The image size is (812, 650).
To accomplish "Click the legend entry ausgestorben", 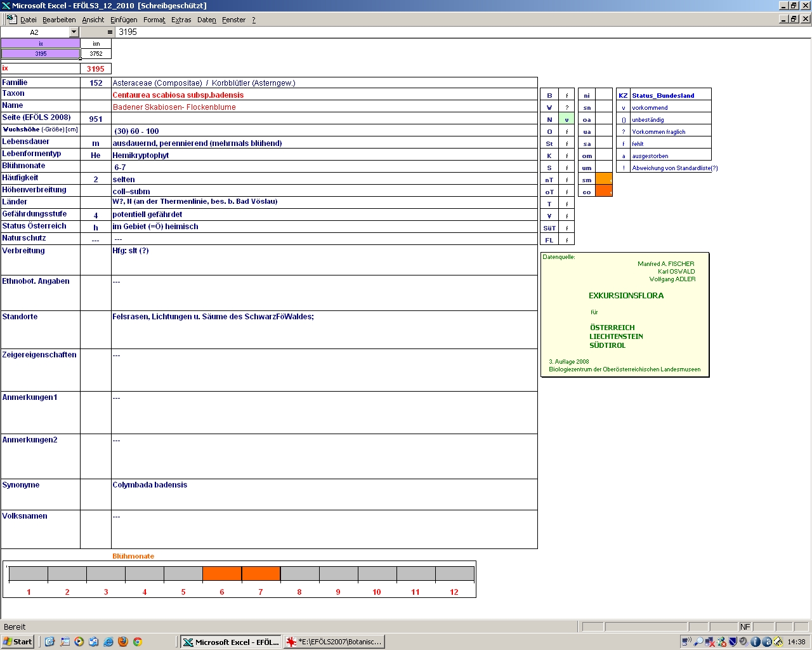I will (650, 156).
